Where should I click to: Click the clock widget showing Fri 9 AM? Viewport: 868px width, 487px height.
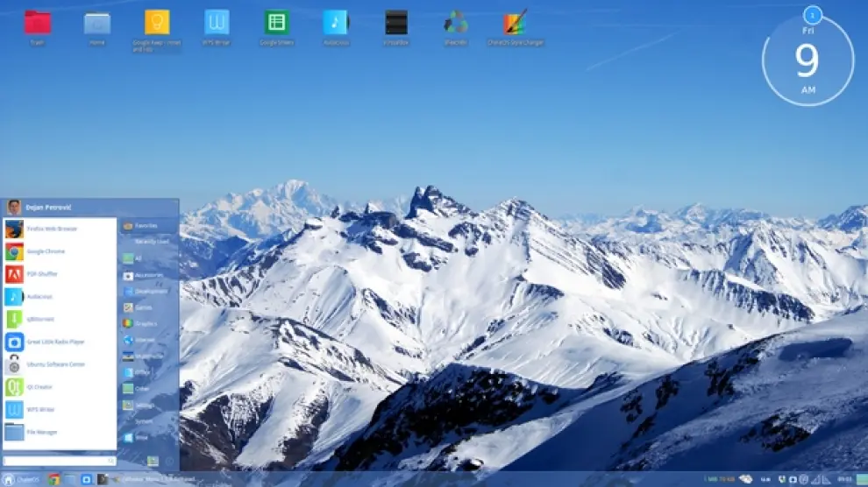(808, 60)
